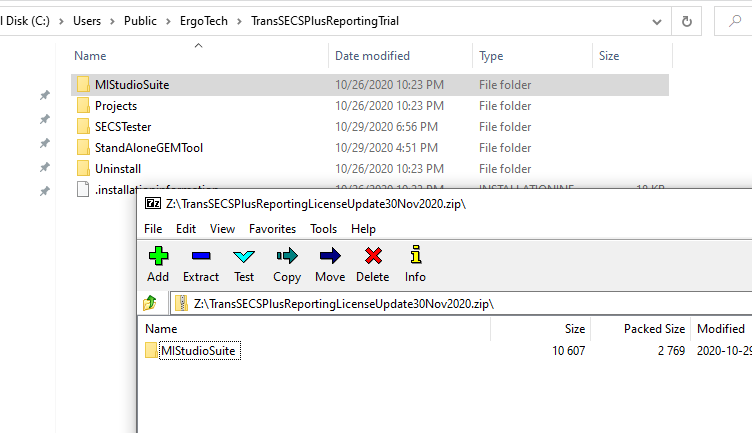
Task: Select the SECSTester folder name
Action: tap(123, 127)
